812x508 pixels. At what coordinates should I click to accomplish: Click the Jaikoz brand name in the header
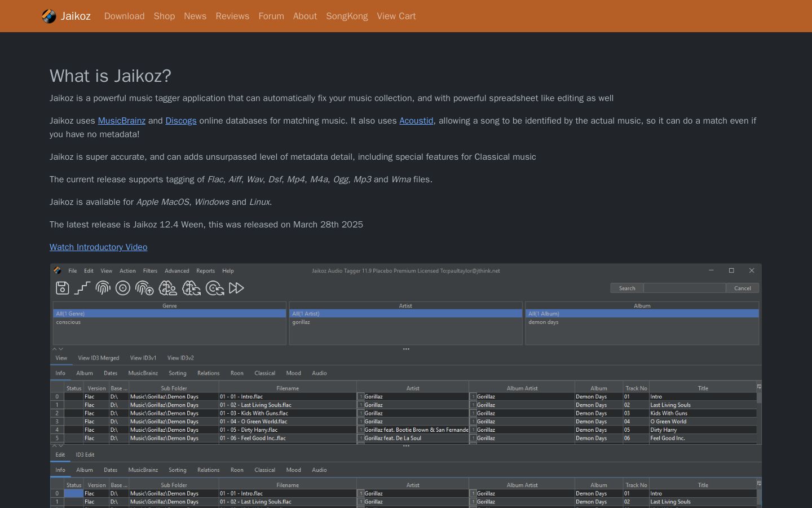click(76, 16)
